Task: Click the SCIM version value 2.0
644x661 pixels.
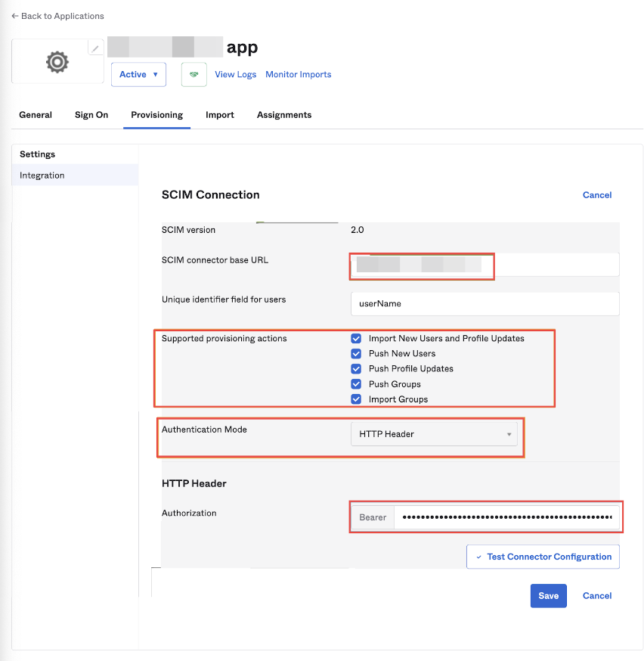Action: [358, 230]
